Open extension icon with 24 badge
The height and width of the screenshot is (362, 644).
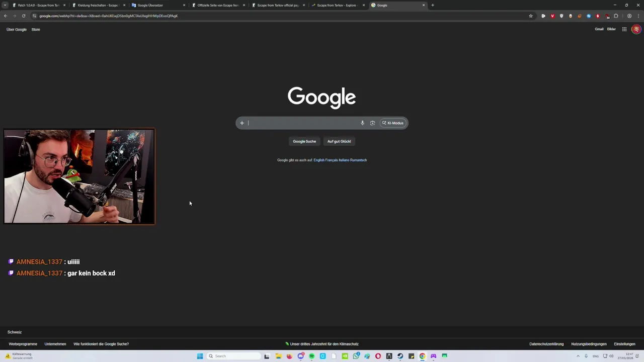coord(607,16)
